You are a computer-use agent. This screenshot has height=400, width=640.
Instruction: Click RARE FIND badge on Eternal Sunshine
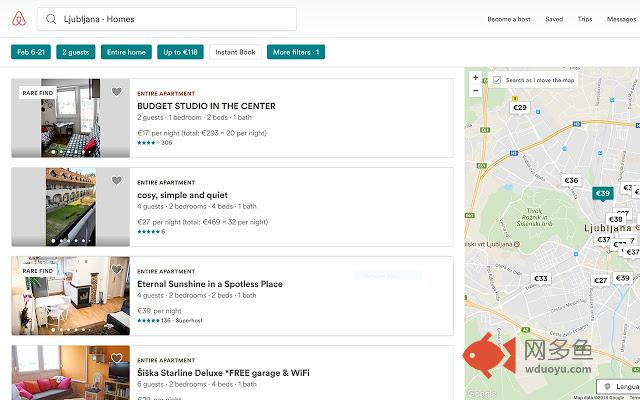click(38, 271)
